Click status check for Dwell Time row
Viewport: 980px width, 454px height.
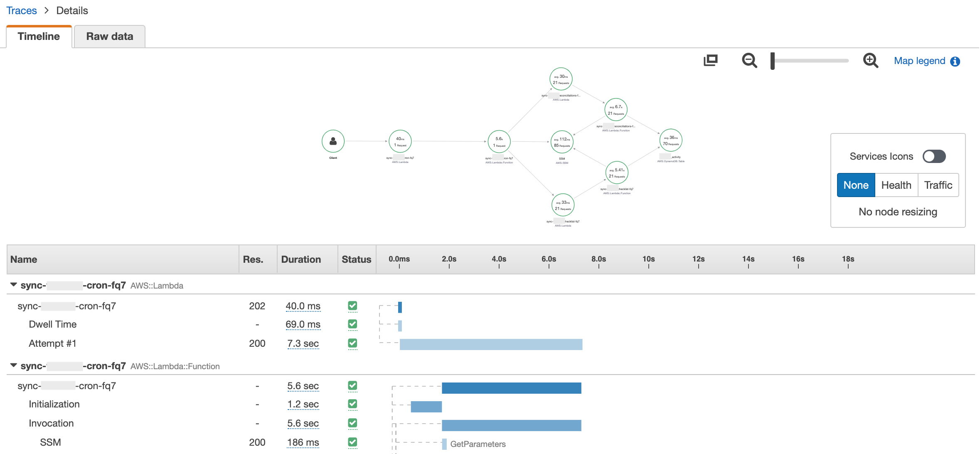click(x=352, y=324)
